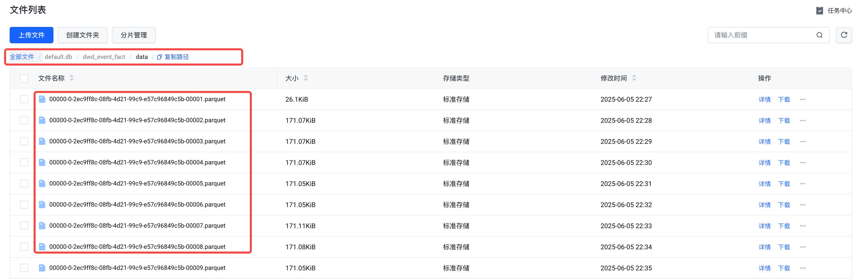Viewport: 868px width, 279px height.
Task: Open more actions for 00001.parquet row
Action: [x=803, y=99]
